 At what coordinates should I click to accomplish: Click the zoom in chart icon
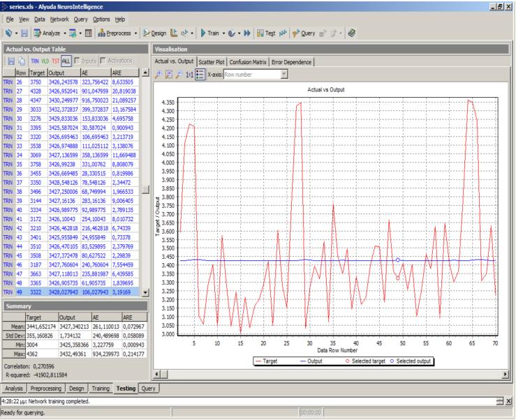(159, 75)
